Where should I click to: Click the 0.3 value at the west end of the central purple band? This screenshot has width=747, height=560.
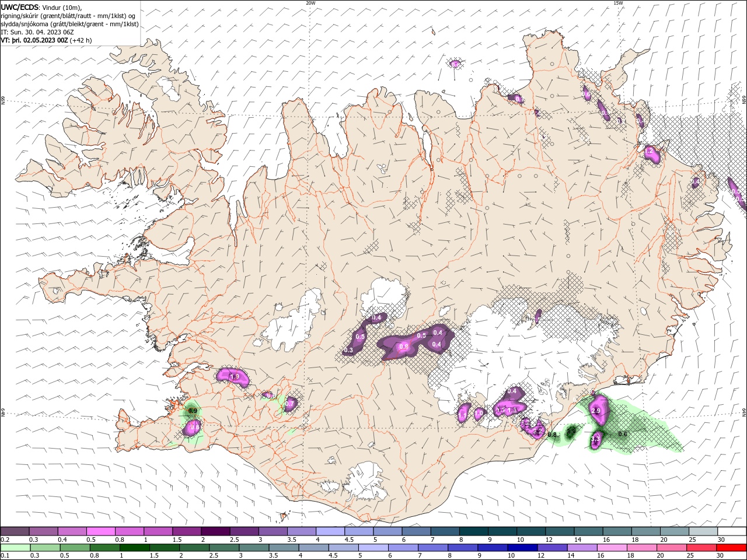tap(348, 351)
